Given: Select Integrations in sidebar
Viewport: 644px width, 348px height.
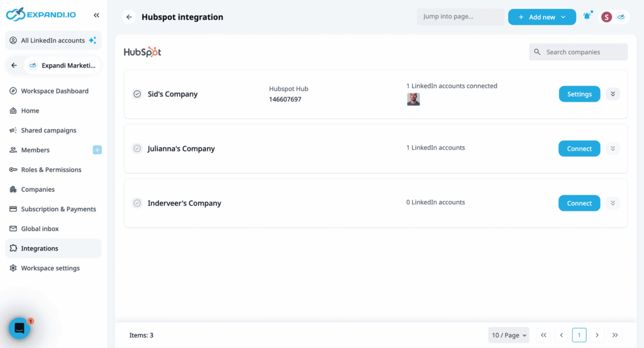Looking at the screenshot, I should click(53, 248).
